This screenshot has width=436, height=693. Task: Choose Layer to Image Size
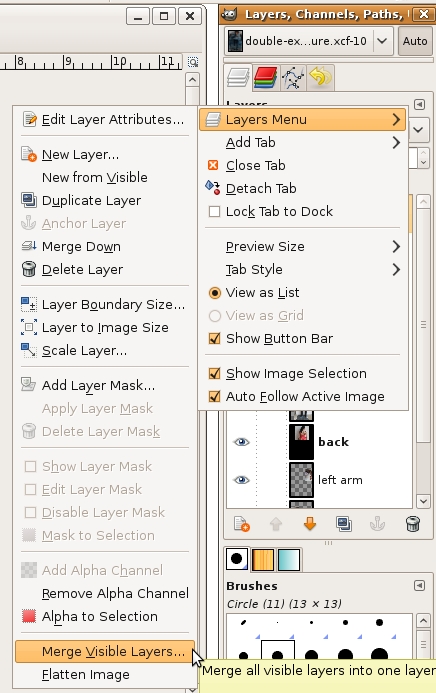(105, 327)
